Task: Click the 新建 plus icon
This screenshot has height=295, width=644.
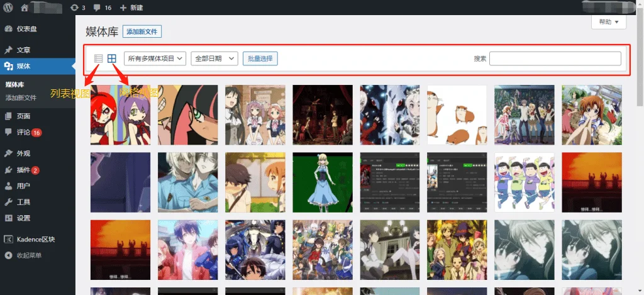Action: [x=123, y=8]
